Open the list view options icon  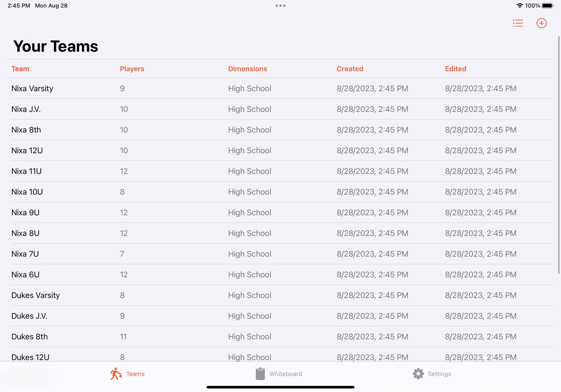(518, 23)
